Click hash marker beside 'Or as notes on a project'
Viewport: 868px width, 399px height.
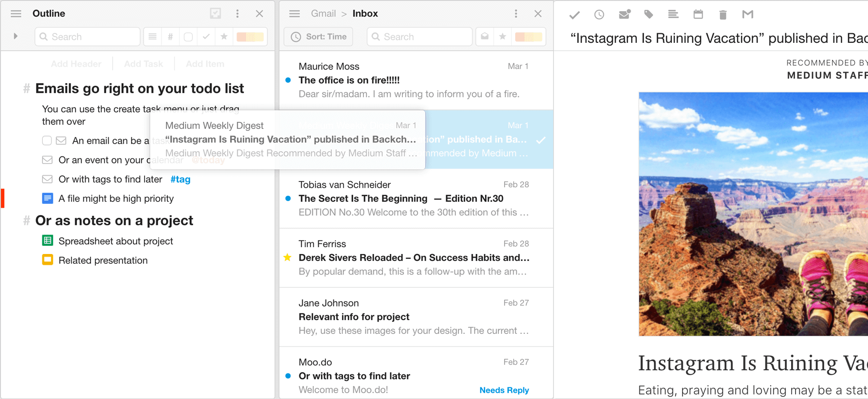[26, 221]
